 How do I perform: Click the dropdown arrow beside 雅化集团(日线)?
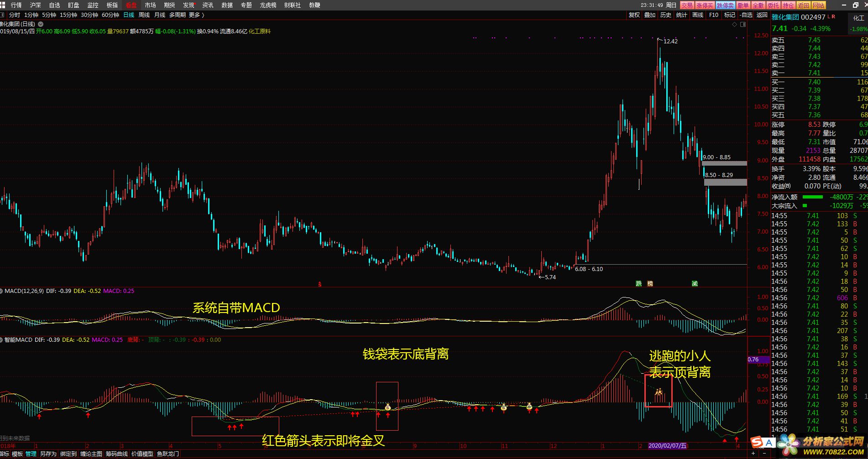point(41,24)
